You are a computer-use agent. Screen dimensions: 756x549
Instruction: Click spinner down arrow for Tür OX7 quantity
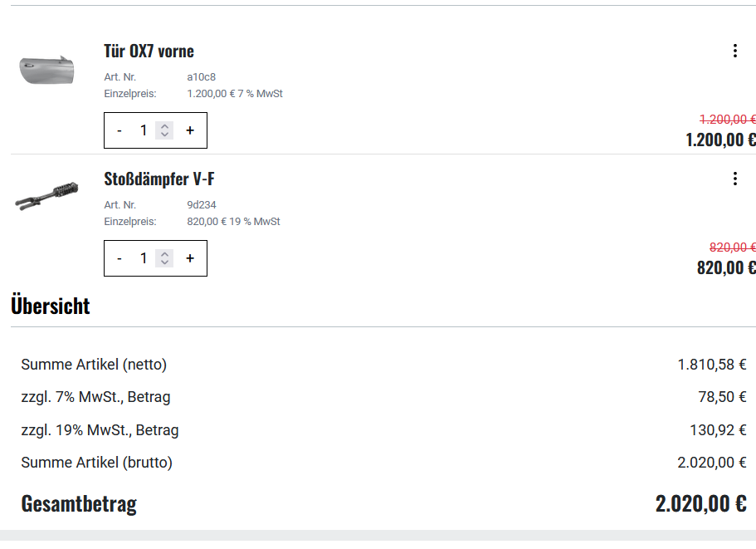click(x=164, y=135)
